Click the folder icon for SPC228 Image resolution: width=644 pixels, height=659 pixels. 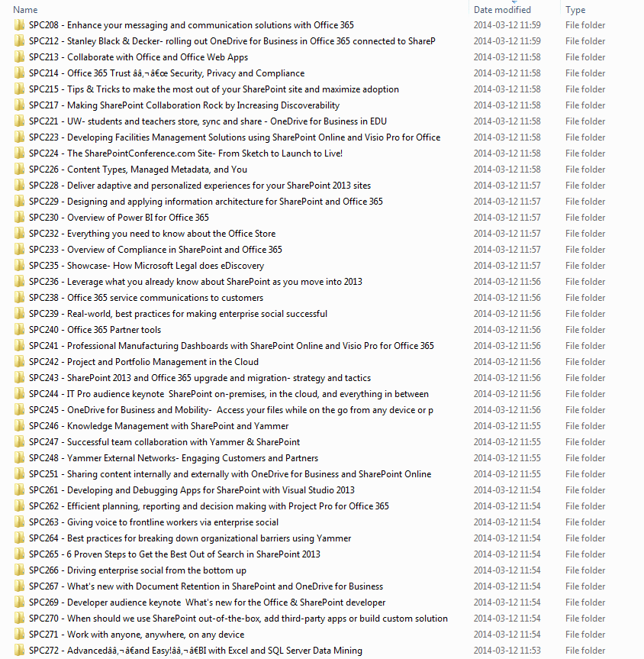pyautogui.click(x=19, y=186)
